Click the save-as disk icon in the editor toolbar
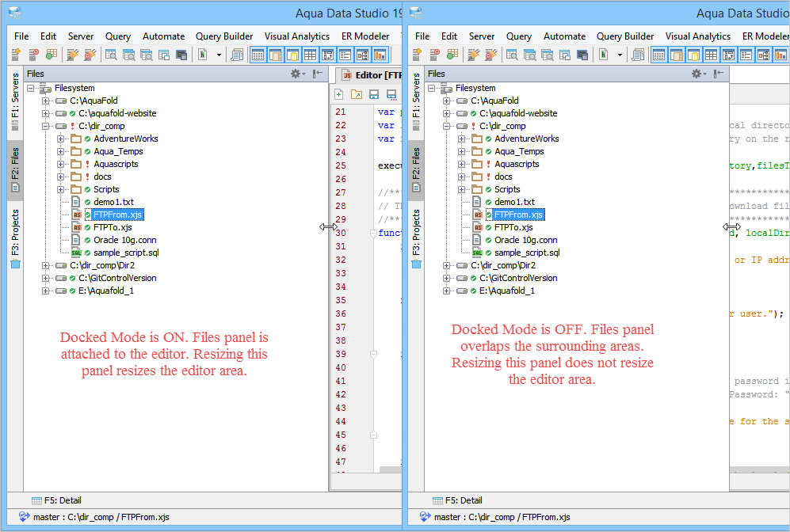Viewport: 790px width, 532px height. 391,94
